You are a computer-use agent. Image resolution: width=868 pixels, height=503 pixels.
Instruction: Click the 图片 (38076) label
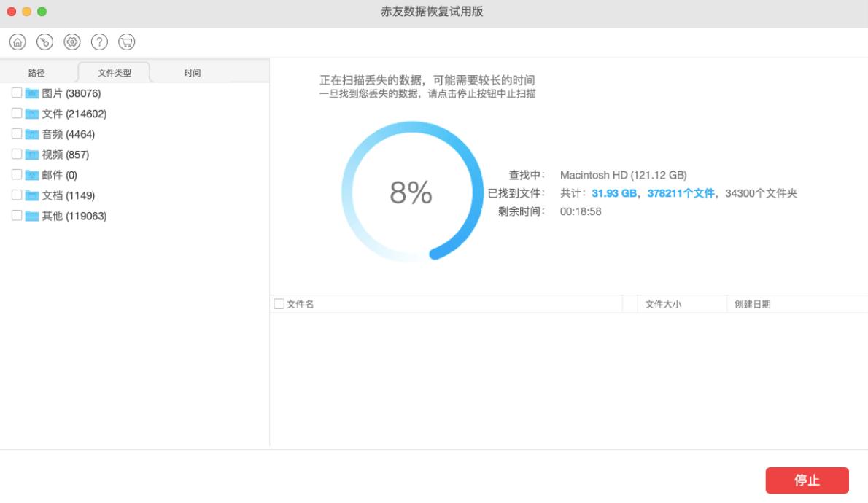[x=71, y=93]
